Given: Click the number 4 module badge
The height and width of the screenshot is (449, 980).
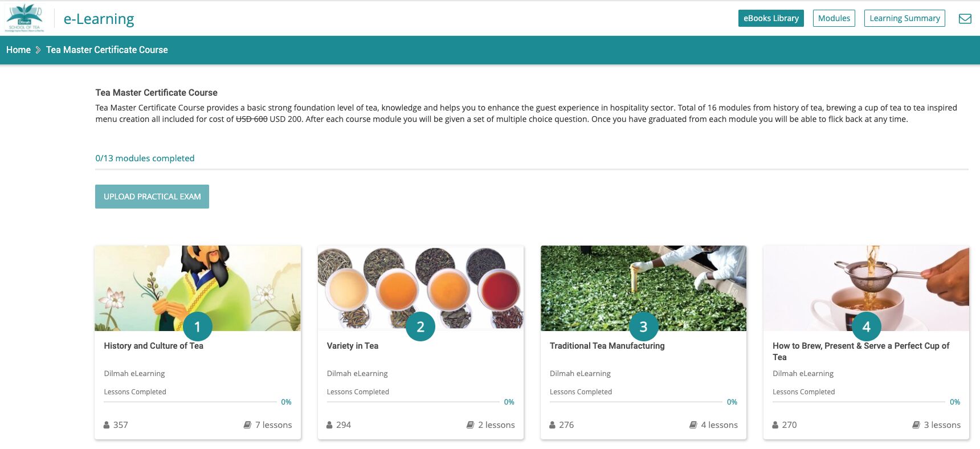Looking at the screenshot, I should [866, 326].
